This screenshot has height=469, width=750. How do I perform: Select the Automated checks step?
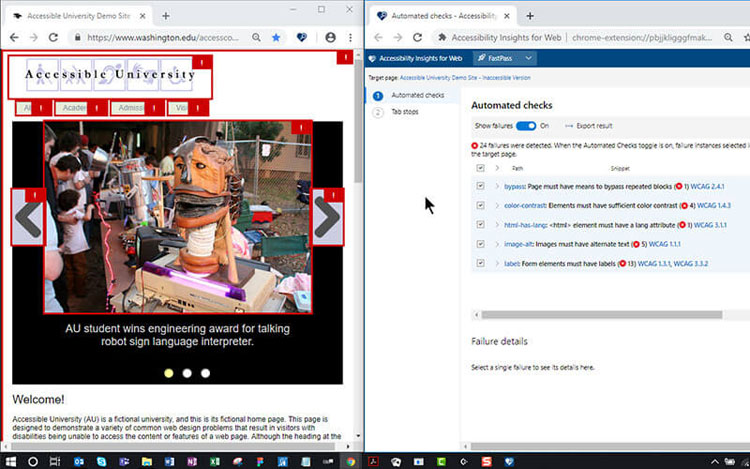pos(417,95)
